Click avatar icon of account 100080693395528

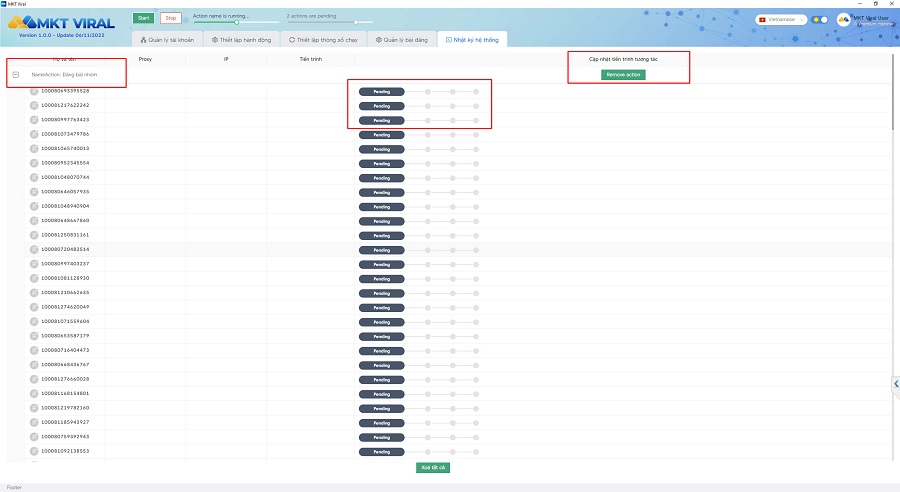pos(34,91)
